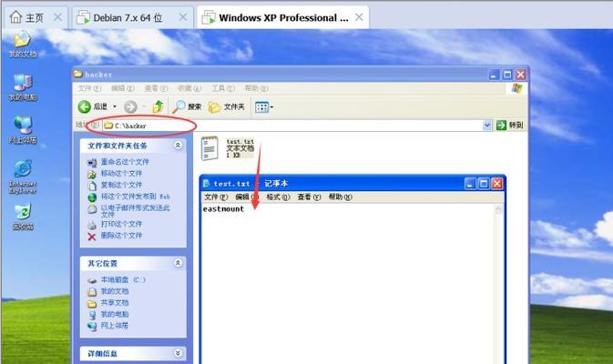
Task: Collapse the File and Folder Tasks panel
Action: pos(178,146)
